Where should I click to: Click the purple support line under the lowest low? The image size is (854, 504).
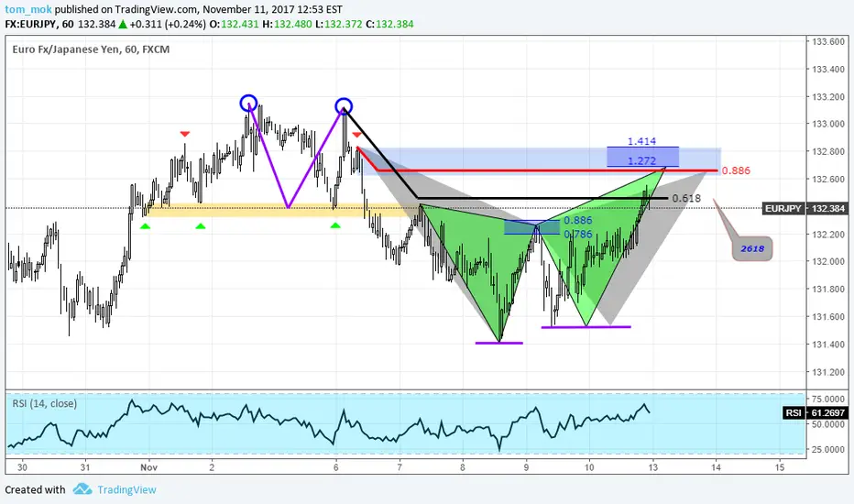tap(498, 343)
